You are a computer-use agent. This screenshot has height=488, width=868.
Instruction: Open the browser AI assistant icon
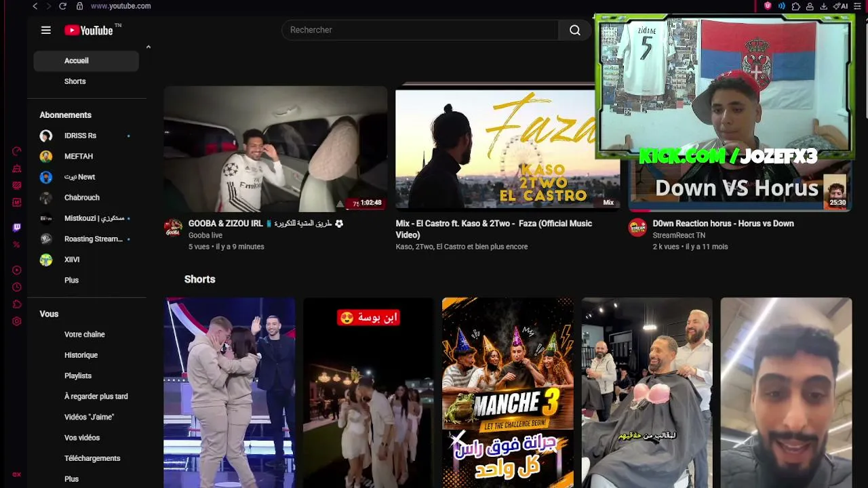click(x=840, y=6)
